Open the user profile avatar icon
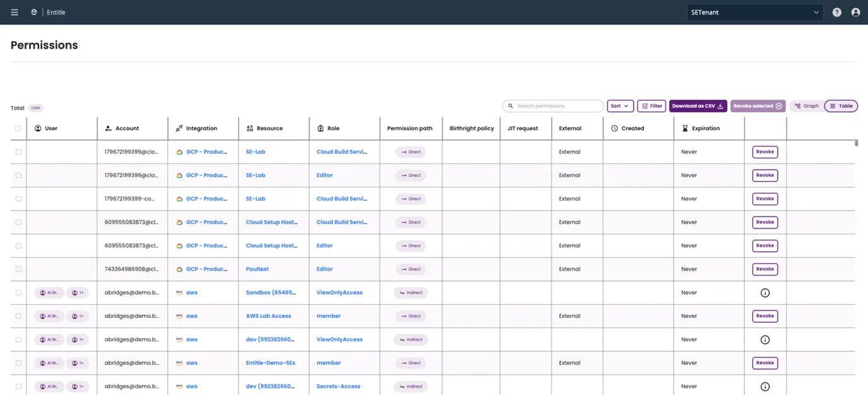Image resolution: width=868 pixels, height=395 pixels. [x=855, y=12]
